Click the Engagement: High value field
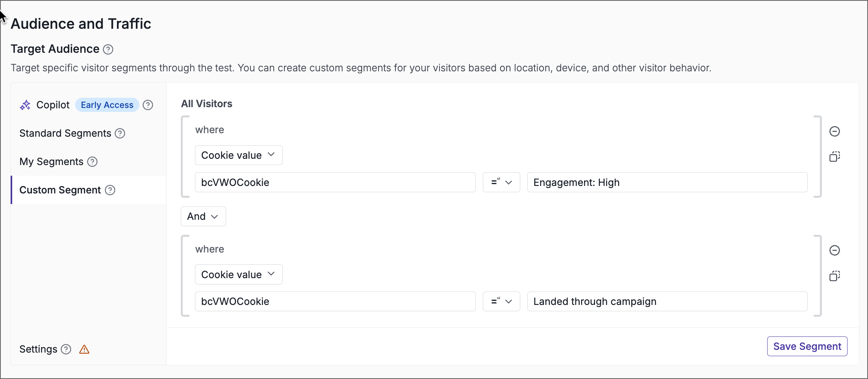The height and width of the screenshot is (379, 868). [667, 182]
